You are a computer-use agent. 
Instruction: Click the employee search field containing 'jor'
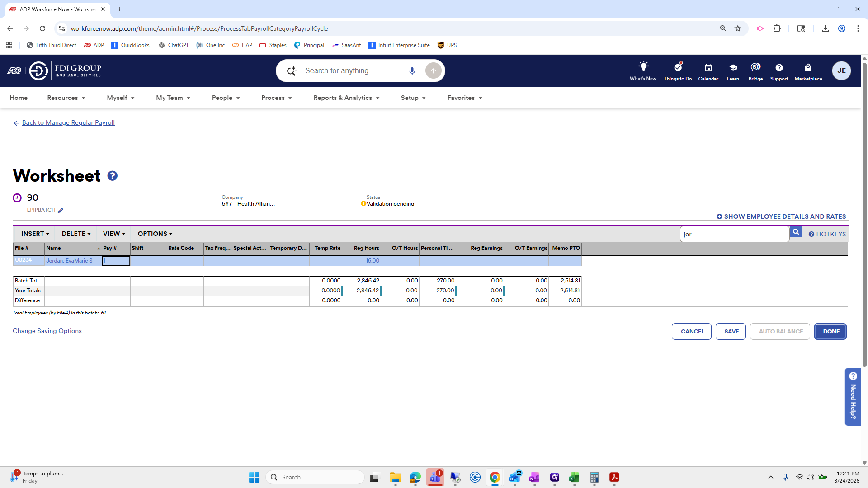pos(734,234)
